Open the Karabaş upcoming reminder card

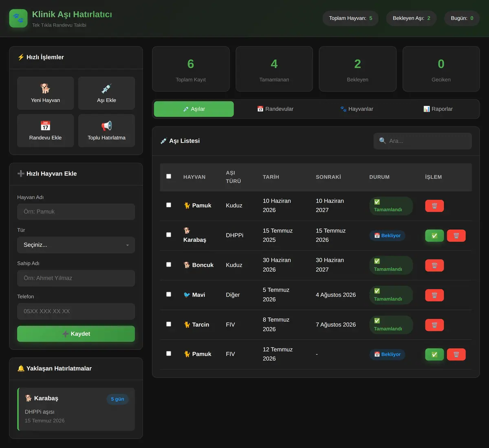76,409
